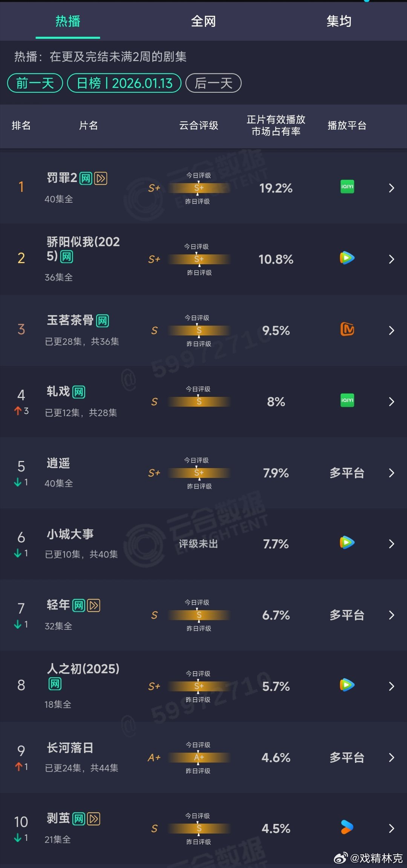Select the 评级未出 label for 小城大事
407x868 pixels.
pos(199,543)
